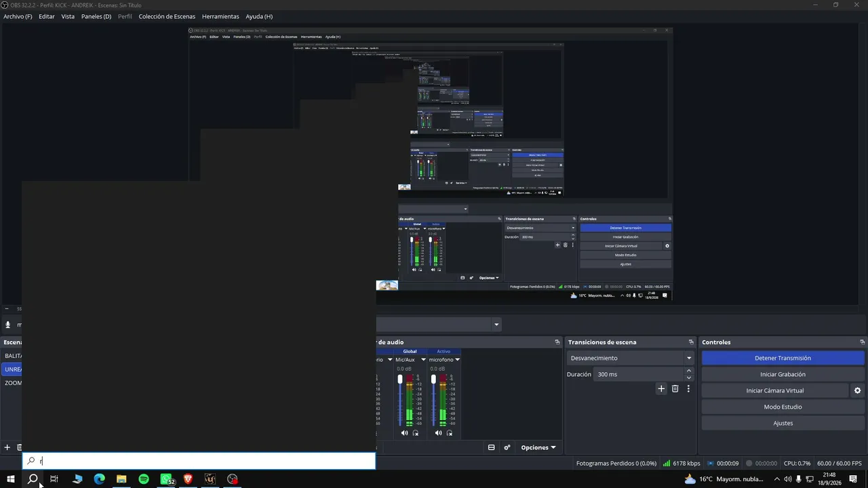Open Brave browser from the taskbar
Screen dimensions: 868x488
(x=189, y=479)
